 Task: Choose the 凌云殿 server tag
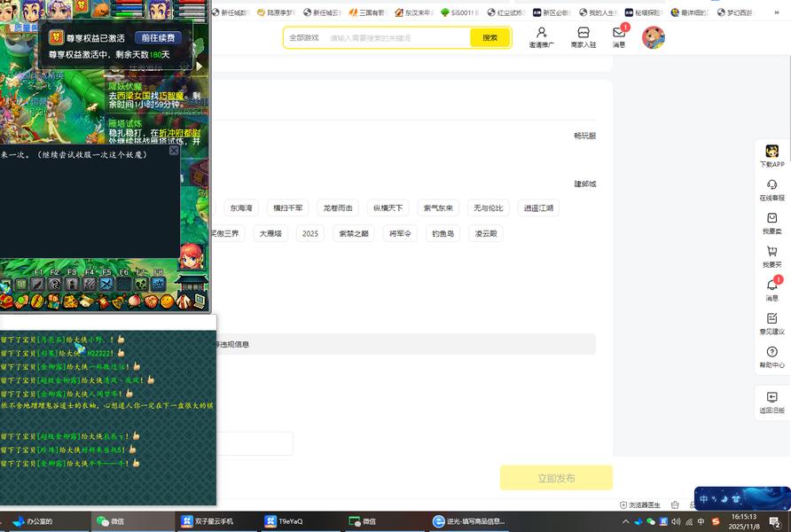click(x=486, y=233)
